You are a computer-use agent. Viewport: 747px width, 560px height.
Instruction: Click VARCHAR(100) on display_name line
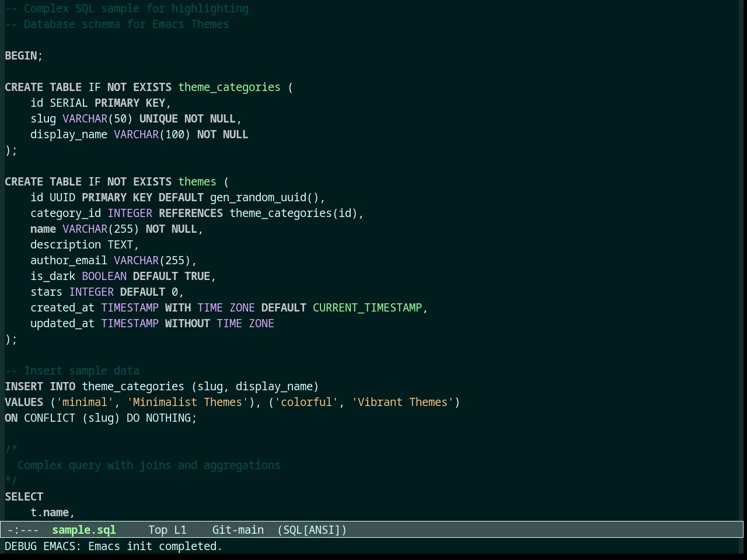click(x=152, y=135)
